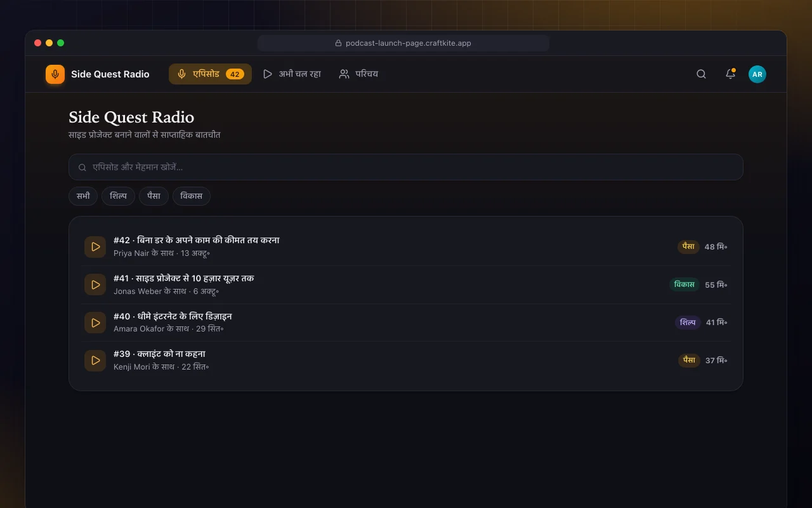The image size is (812, 508).
Task: Select the सभी filter chip
Action: 83,196
